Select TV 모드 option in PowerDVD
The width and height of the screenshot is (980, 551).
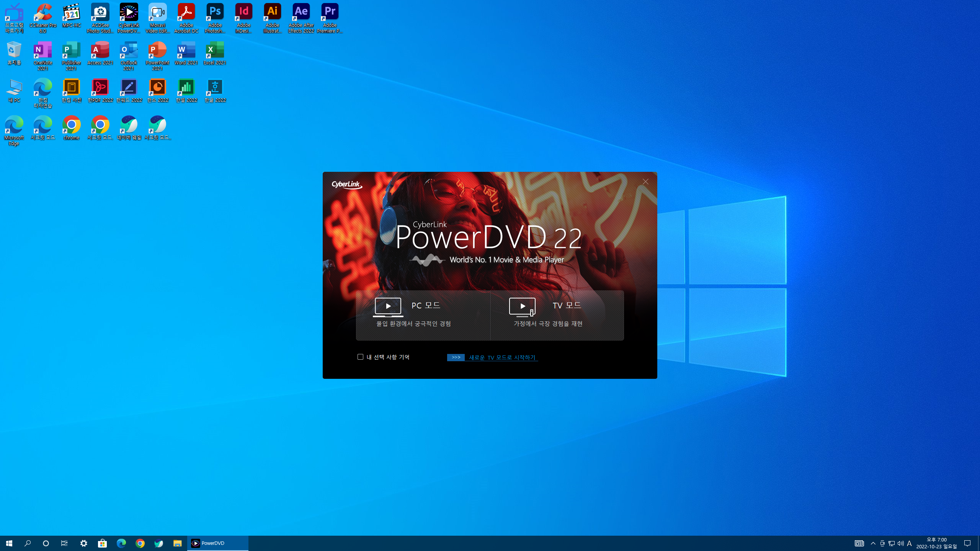[557, 315]
